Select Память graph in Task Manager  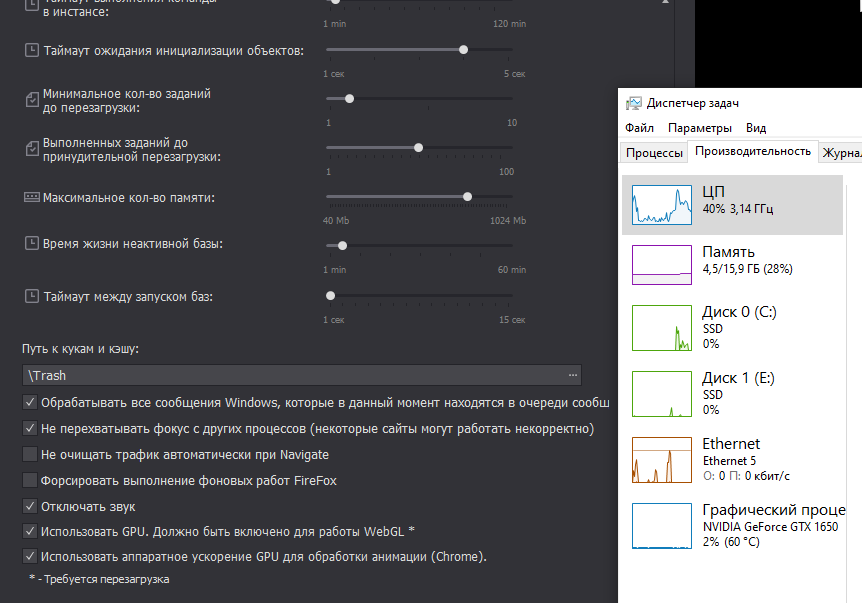(x=662, y=265)
